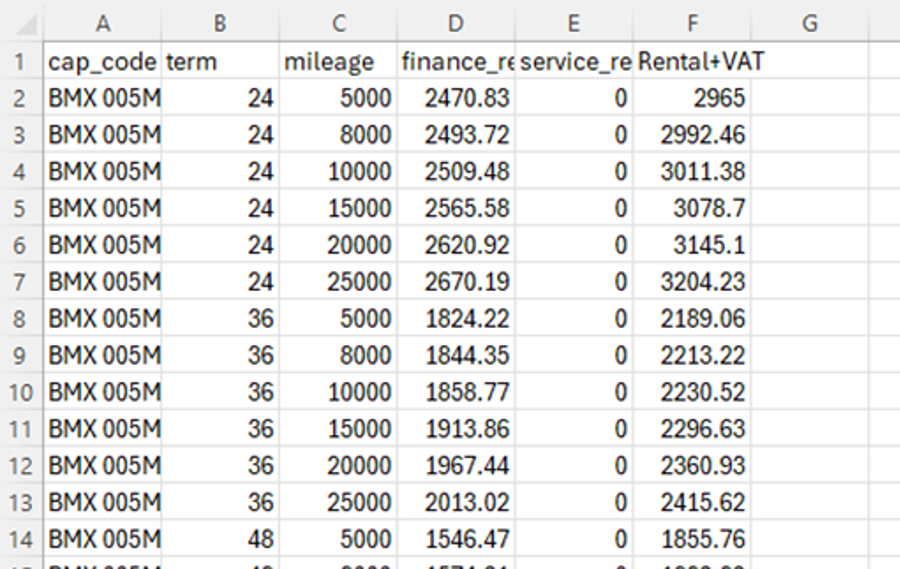Select column D header
Image resolution: width=900 pixels, height=569 pixels.
pos(455,23)
